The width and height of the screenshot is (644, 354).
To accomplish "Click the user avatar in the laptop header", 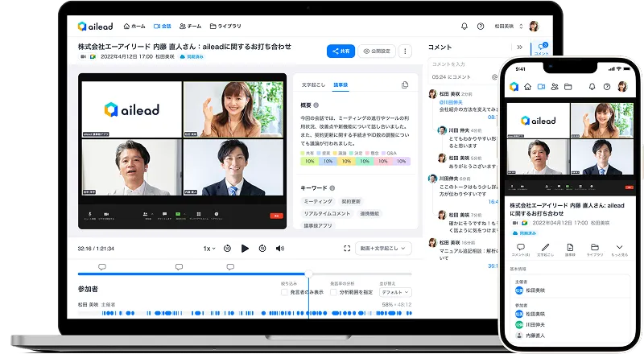I will click(534, 26).
